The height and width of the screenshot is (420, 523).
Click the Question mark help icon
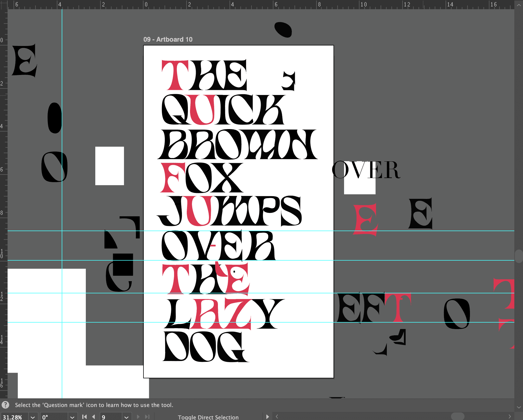[5, 405]
